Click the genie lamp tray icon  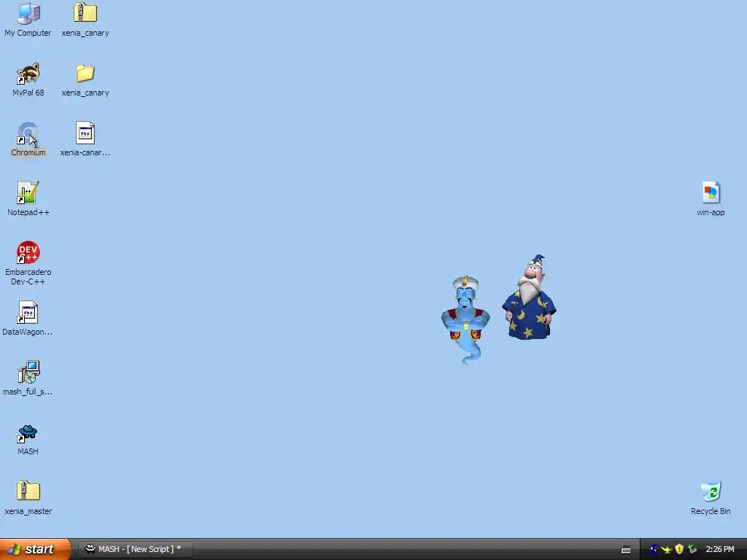point(667,550)
